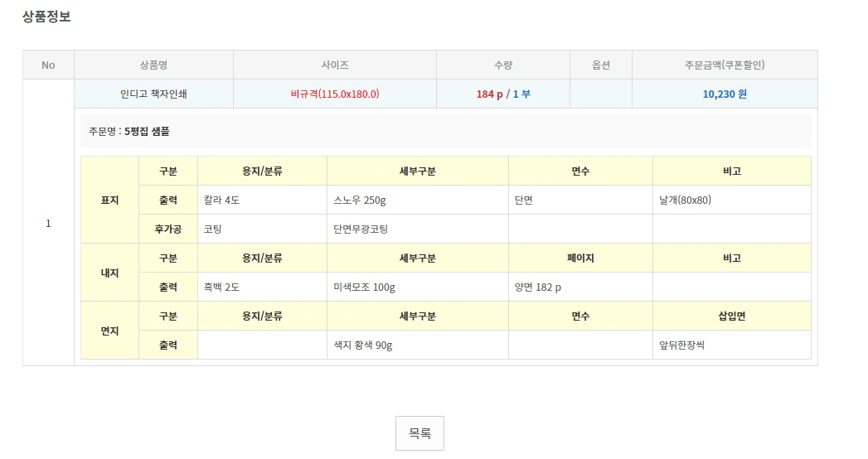Screen dimensions: 868x459
Task: Click 색지 황색 90g cell
Action: [418, 345]
